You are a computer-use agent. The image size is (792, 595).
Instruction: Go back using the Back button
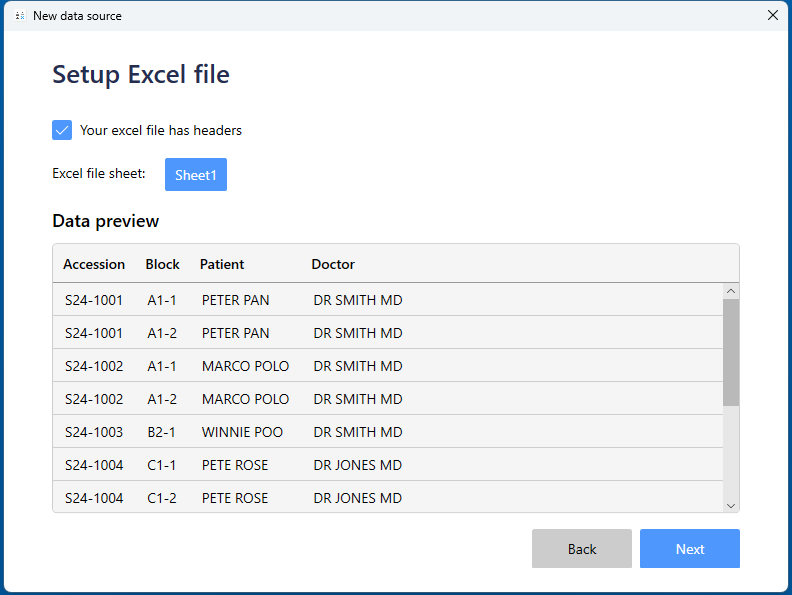point(581,549)
